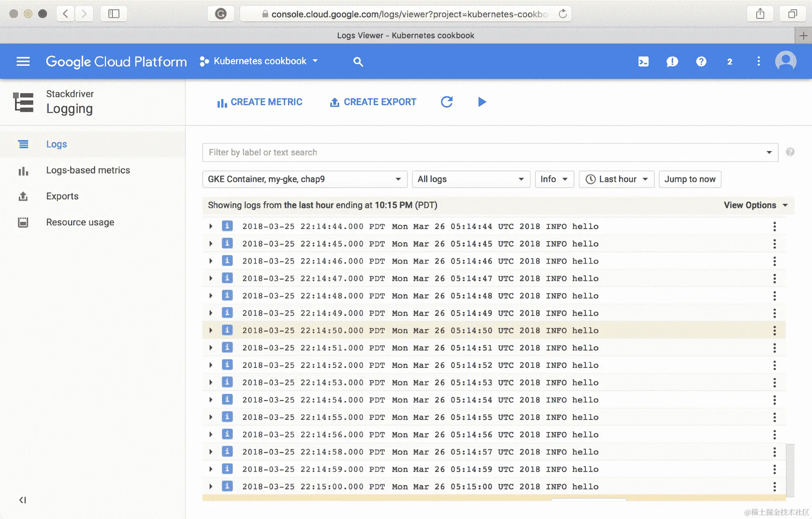This screenshot has width=812, height=519.
Task: Expand the GKE Container resource dropdown
Action: [305, 179]
